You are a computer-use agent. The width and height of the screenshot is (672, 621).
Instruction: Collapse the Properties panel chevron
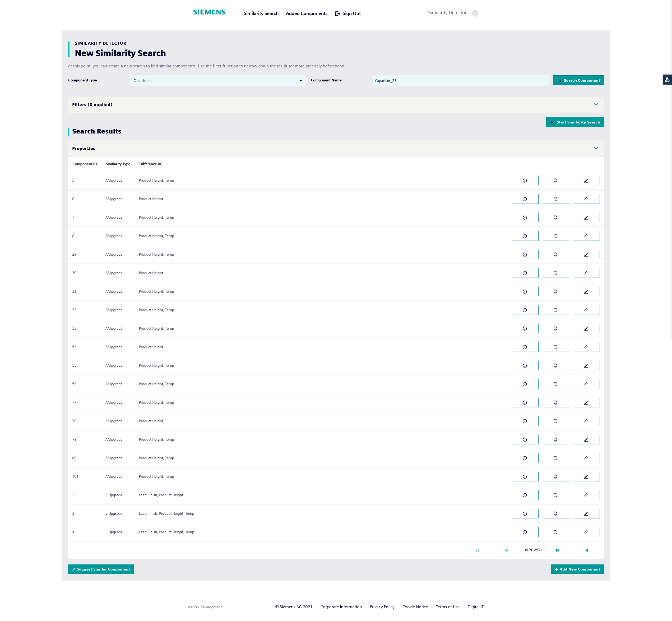click(596, 148)
